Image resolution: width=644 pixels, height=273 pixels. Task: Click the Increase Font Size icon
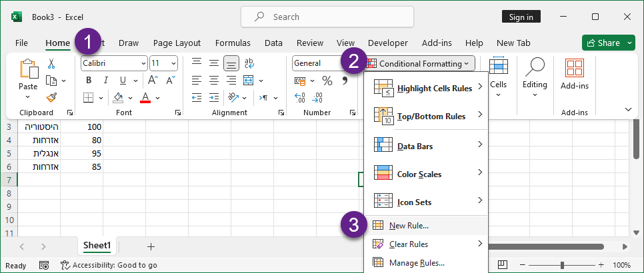click(x=152, y=81)
